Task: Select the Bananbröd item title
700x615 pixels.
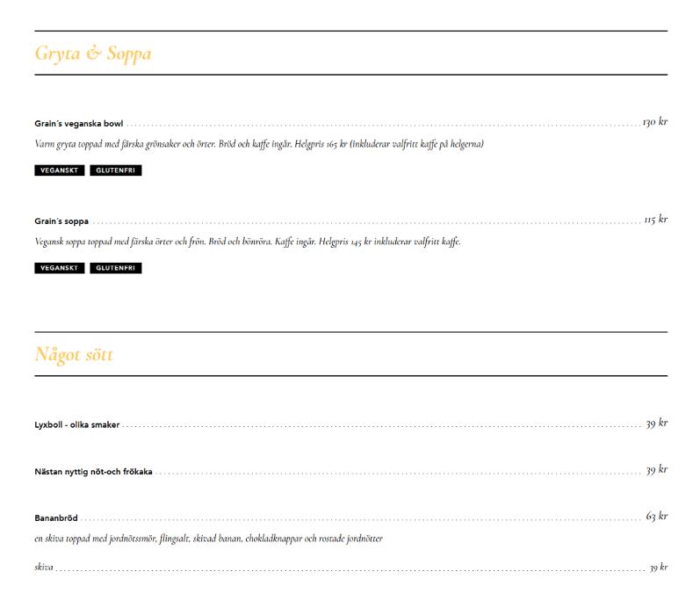Action: 56,518
